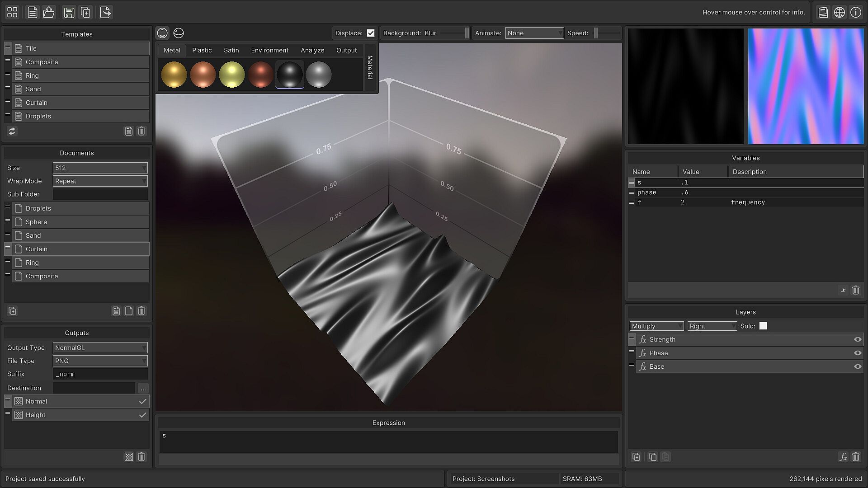Open project folder icon in toolbar
The image size is (868, 488).
49,12
